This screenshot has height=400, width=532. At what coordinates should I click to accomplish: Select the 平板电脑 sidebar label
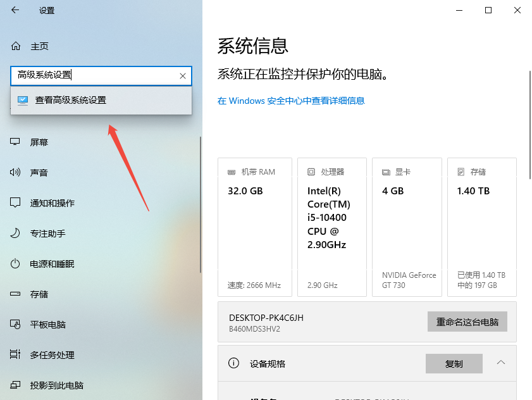click(48, 325)
